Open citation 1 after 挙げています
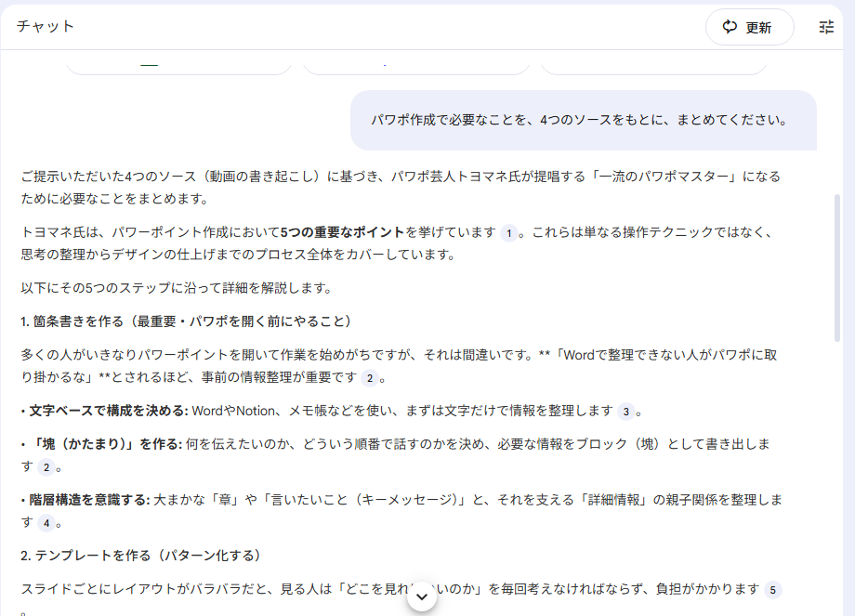855x616 pixels. (507, 233)
